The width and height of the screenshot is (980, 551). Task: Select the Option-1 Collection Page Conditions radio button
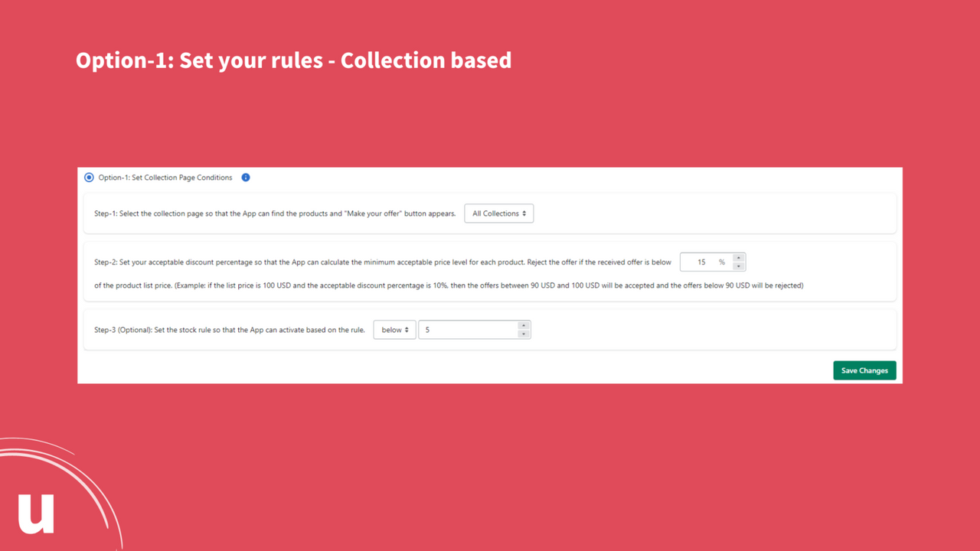point(89,178)
